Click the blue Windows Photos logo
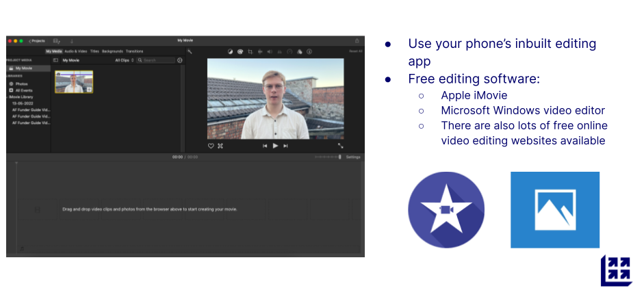 tap(555, 210)
